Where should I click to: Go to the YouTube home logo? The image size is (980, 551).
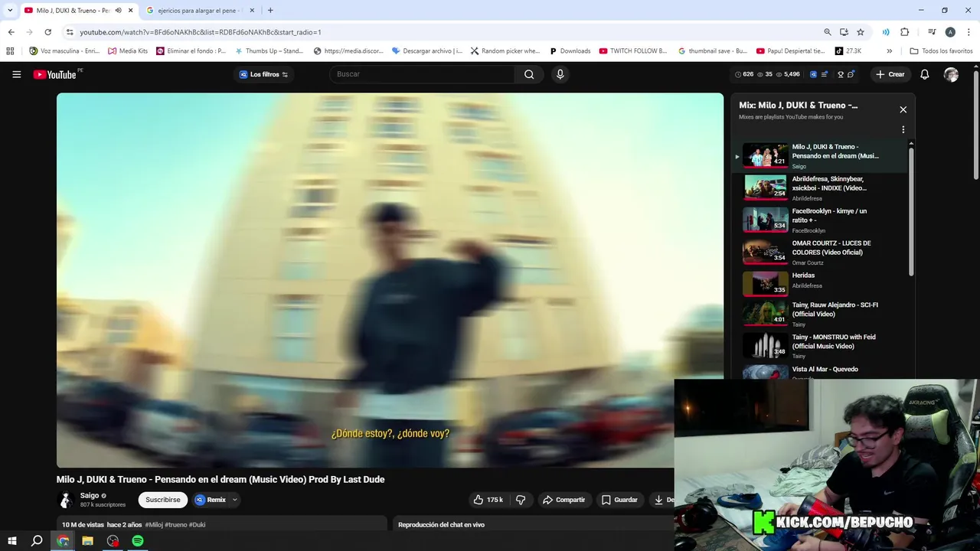[x=55, y=74]
